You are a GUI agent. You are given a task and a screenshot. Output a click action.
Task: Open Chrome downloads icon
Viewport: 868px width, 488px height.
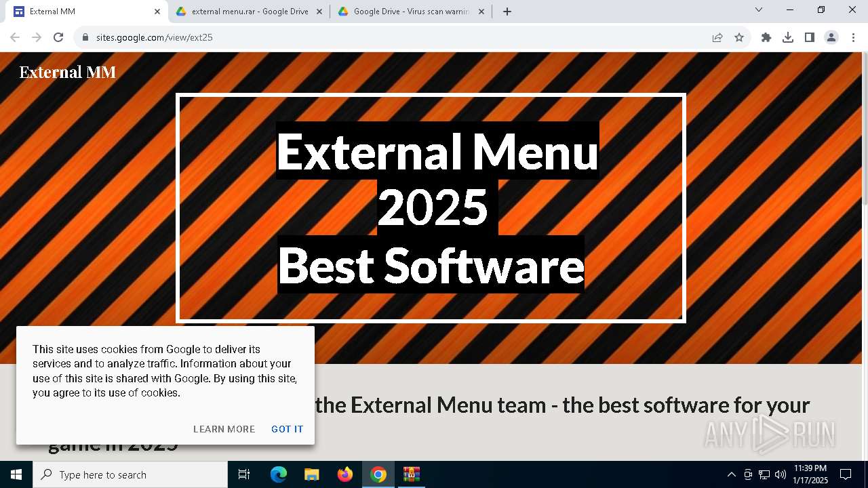point(788,37)
